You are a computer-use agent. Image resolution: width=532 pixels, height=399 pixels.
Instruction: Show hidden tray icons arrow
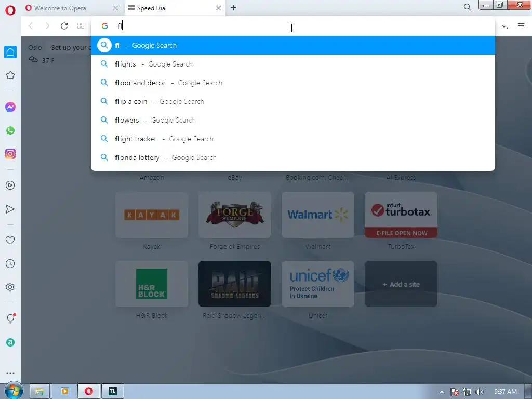pos(442,392)
